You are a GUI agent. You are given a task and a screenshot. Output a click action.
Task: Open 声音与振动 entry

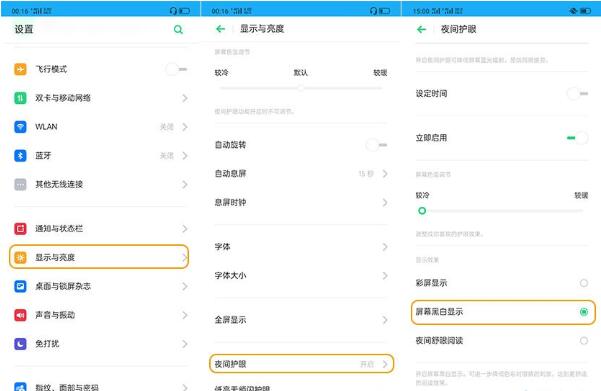100,315
